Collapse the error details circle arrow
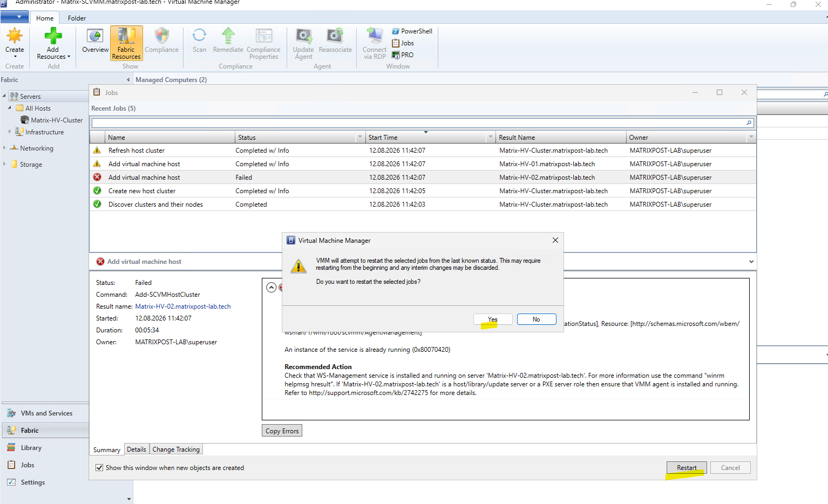Image resolution: width=828 pixels, height=504 pixels. (272, 288)
